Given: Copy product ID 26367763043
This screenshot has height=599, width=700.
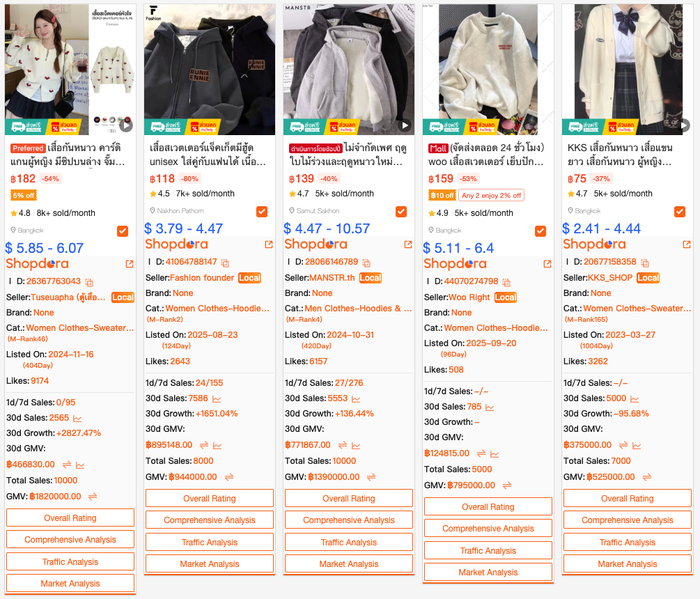Looking at the screenshot, I should [x=89, y=282].
